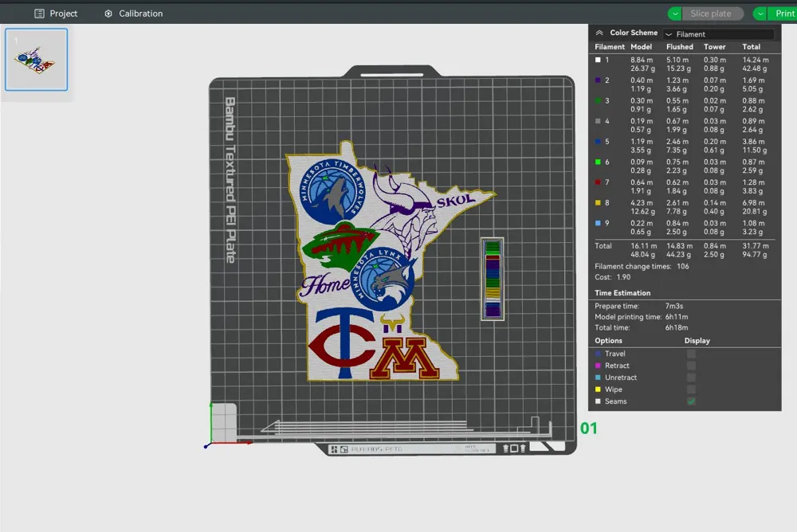This screenshot has width=797, height=532.
Task: Click the Travel color indicator
Action: point(598,354)
